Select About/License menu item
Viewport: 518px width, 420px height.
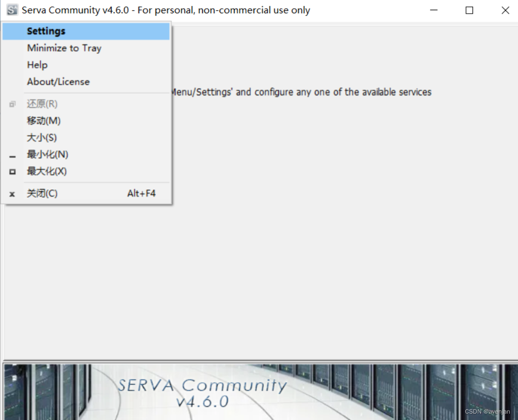click(86, 82)
